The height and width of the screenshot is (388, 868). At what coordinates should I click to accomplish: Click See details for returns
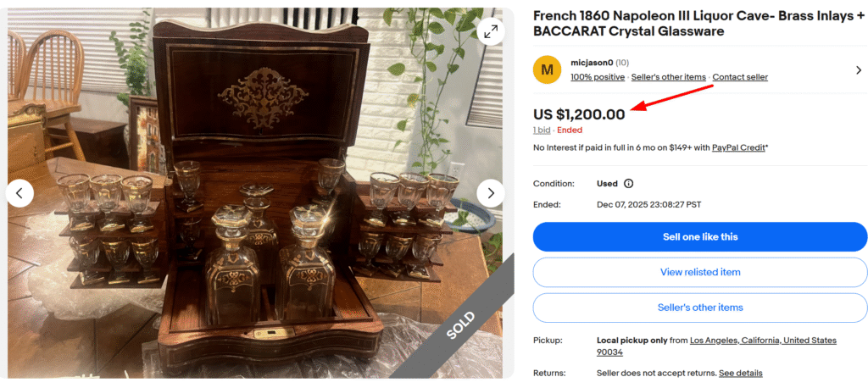(x=741, y=373)
